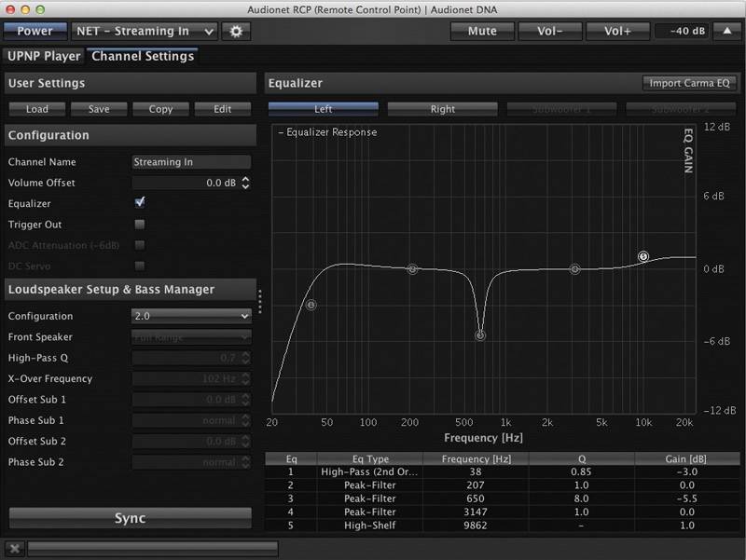This screenshot has width=746, height=560.
Task: Collapse the Equalizer Response graph header
Action: click(x=327, y=132)
